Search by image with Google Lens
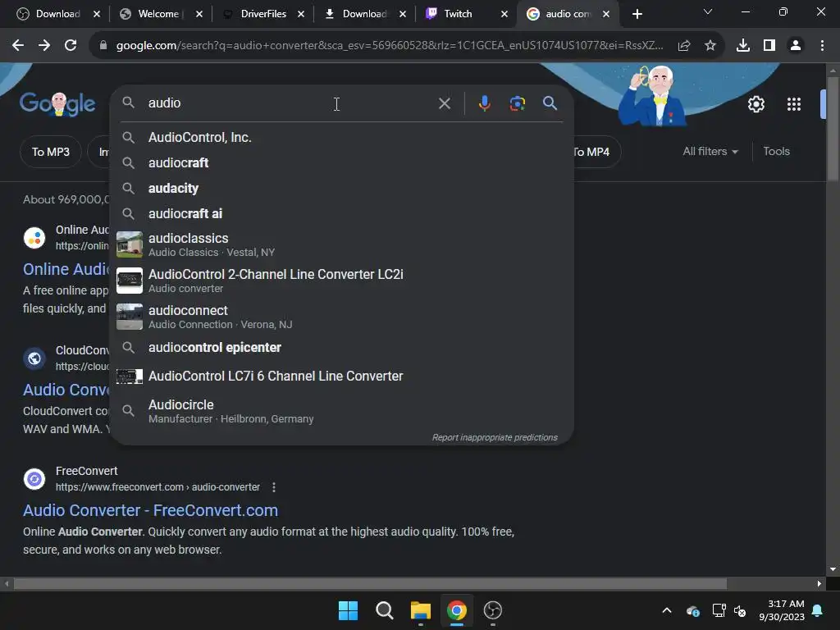This screenshot has width=840, height=630. pyautogui.click(x=517, y=103)
